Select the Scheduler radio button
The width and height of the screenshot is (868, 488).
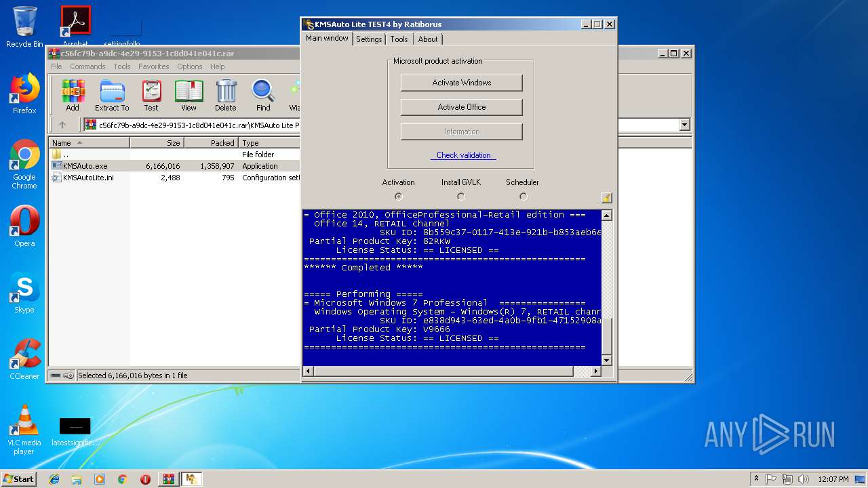523,197
